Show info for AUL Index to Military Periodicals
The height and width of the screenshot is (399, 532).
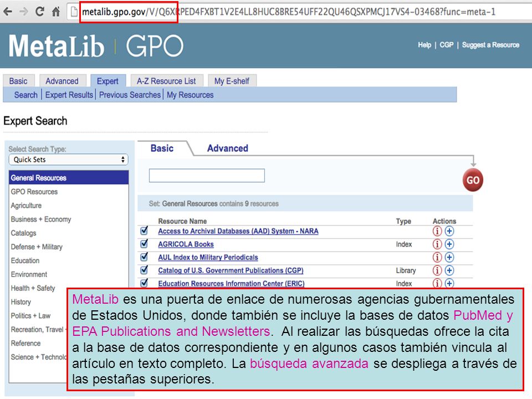click(437, 257)
